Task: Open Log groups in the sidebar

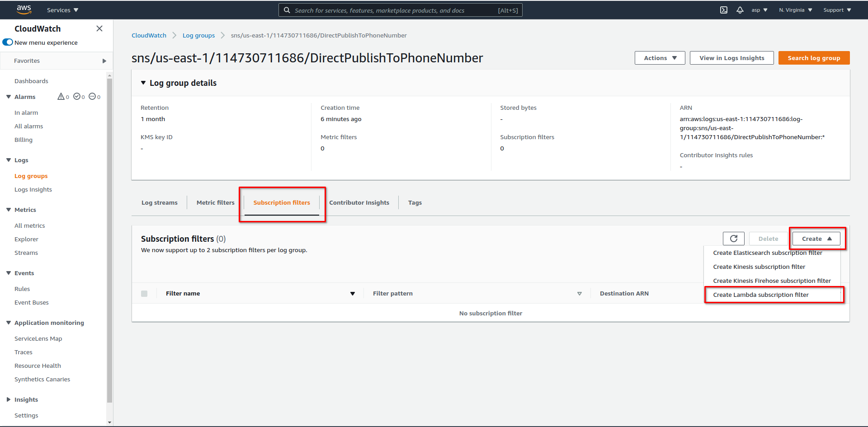Action: [31, 176]
